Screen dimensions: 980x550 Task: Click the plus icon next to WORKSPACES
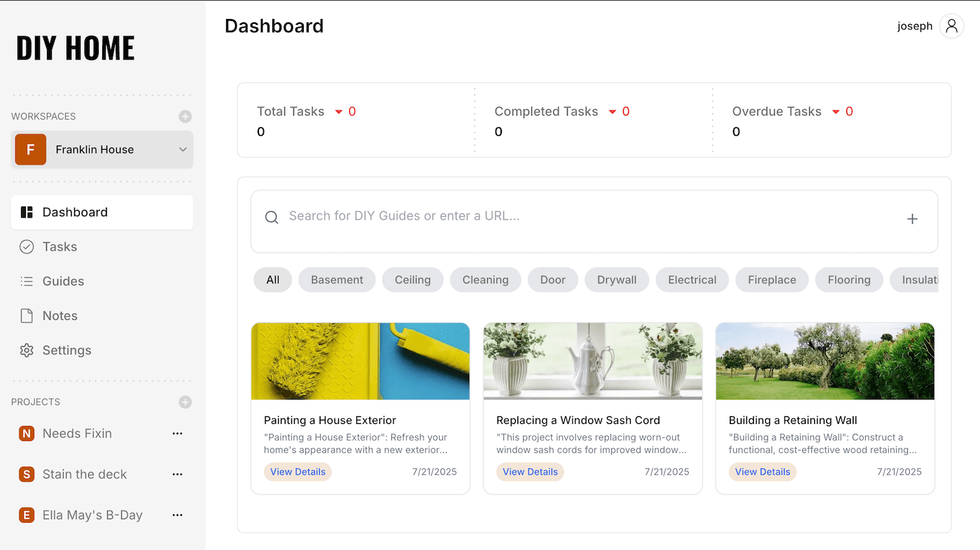pyautogui.click(x=185, y=116)
